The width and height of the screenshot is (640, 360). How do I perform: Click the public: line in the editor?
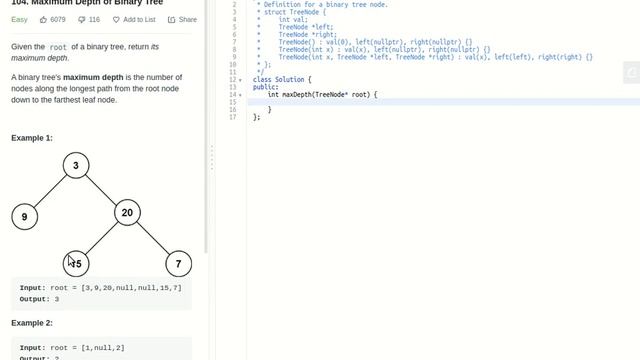(x=265, y=87)
